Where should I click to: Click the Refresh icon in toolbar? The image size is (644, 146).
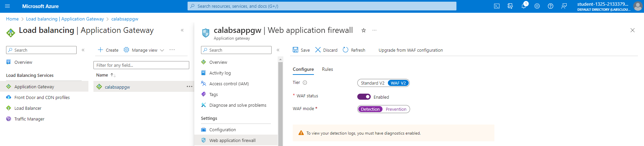click(x=346, y=50)
